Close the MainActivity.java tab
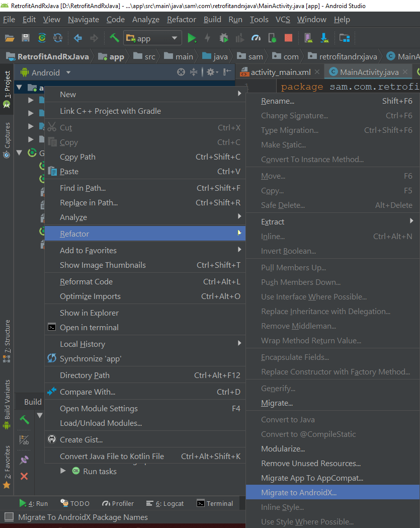 tap(405, 71)
